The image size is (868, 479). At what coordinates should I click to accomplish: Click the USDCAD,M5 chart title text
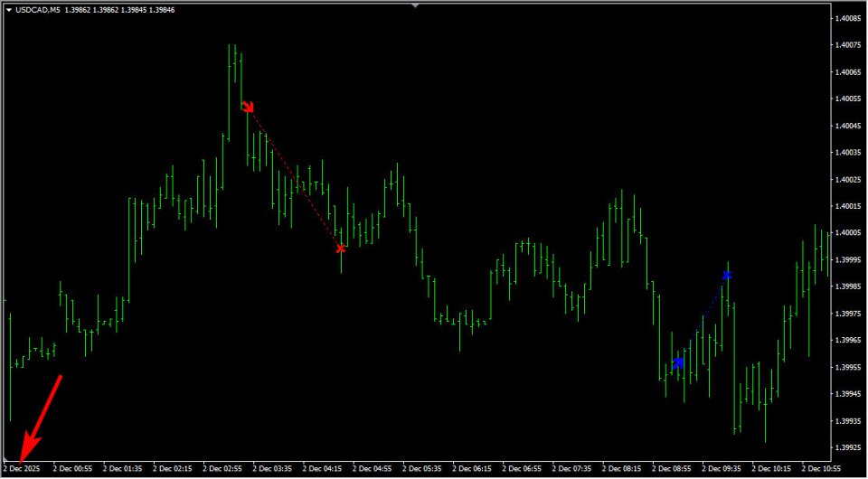tap(38, 10)
